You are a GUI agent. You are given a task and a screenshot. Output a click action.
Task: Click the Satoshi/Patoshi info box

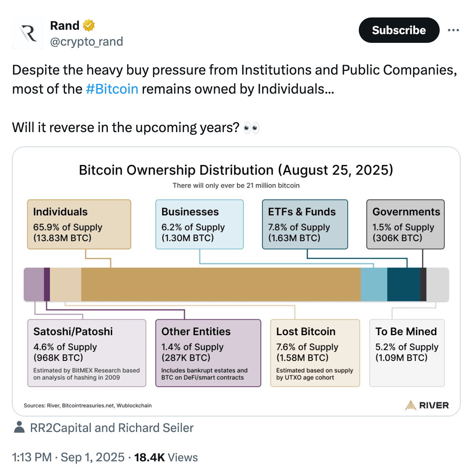[x=86, y=353]
